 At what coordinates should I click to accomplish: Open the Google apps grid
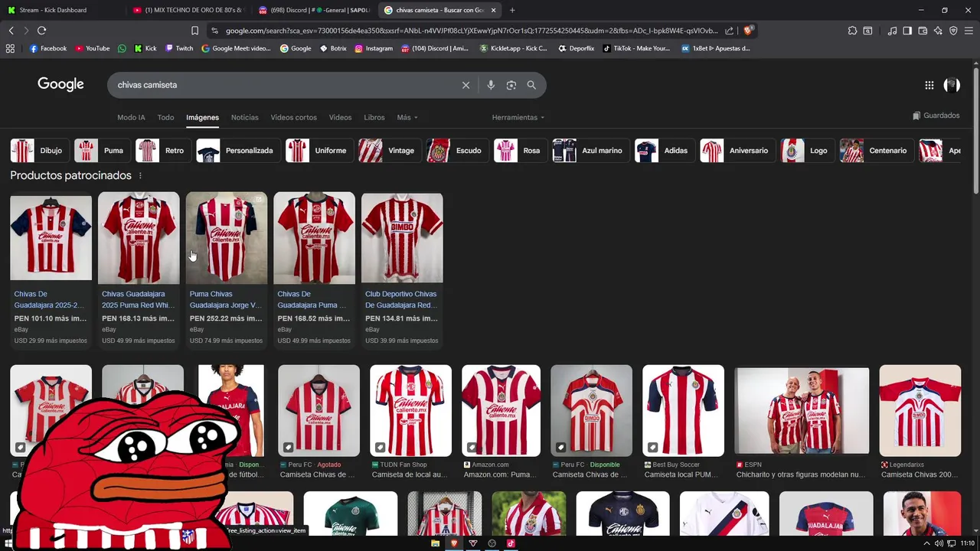pyautogui.click(x=929, y=85)
